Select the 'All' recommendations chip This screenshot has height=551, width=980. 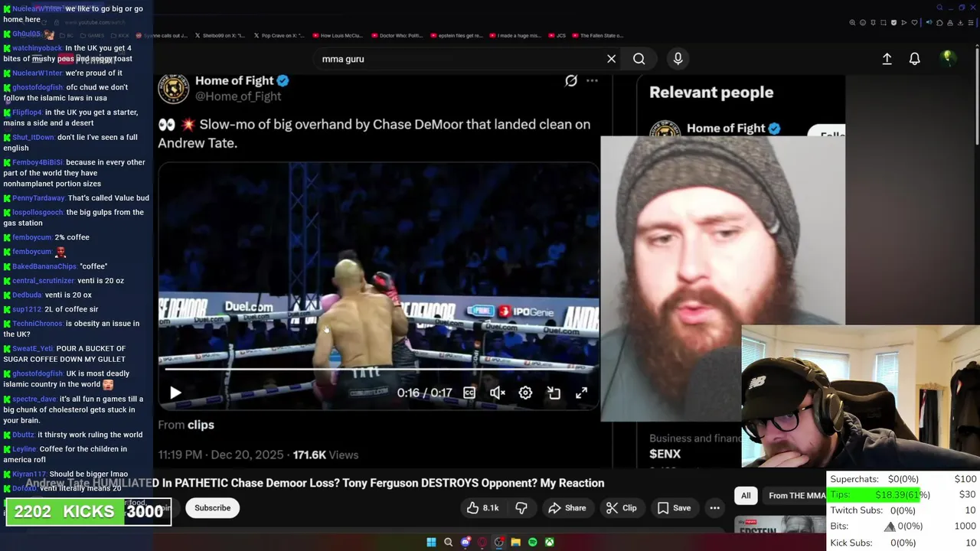tap(746, 496)
